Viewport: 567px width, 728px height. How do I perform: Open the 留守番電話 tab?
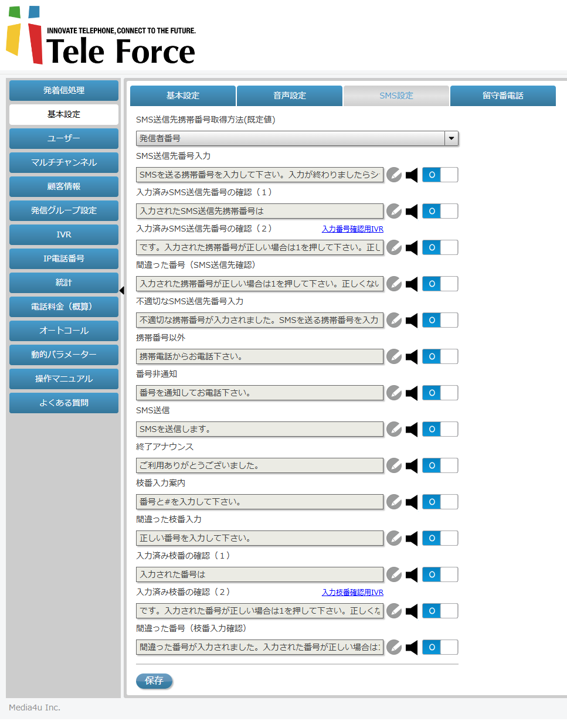click(503, 96)
